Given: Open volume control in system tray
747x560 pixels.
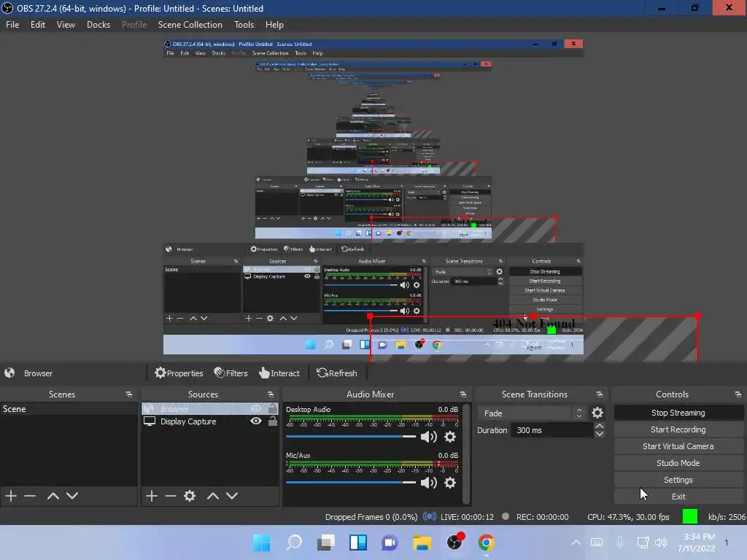Looking at the screenshot, I should coord(660,542).
